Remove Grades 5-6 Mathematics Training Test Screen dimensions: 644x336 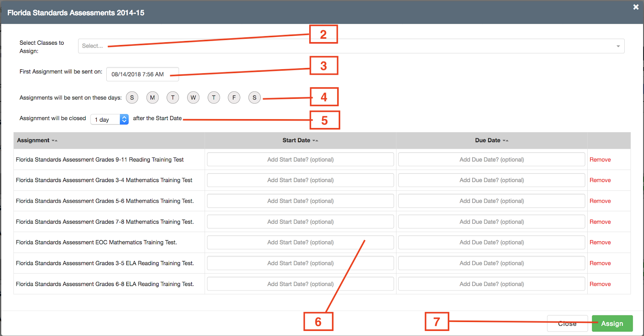point(600,201)
